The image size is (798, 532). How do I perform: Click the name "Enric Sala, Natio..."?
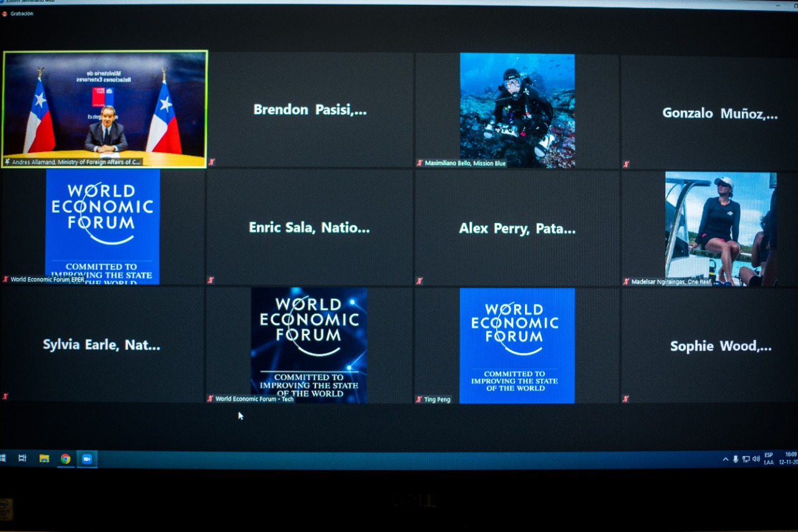click(309, 227)
